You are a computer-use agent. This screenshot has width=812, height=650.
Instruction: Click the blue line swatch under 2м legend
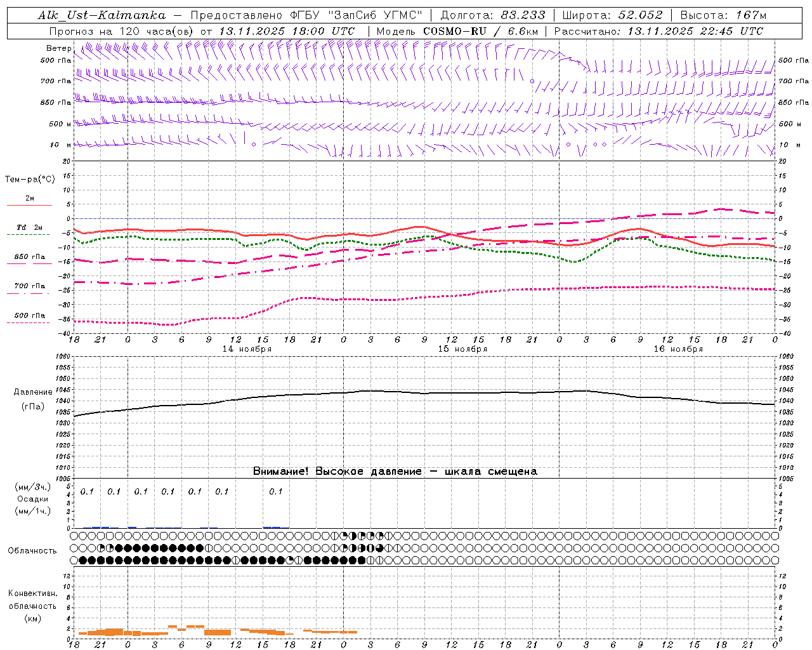click(29, 206)
